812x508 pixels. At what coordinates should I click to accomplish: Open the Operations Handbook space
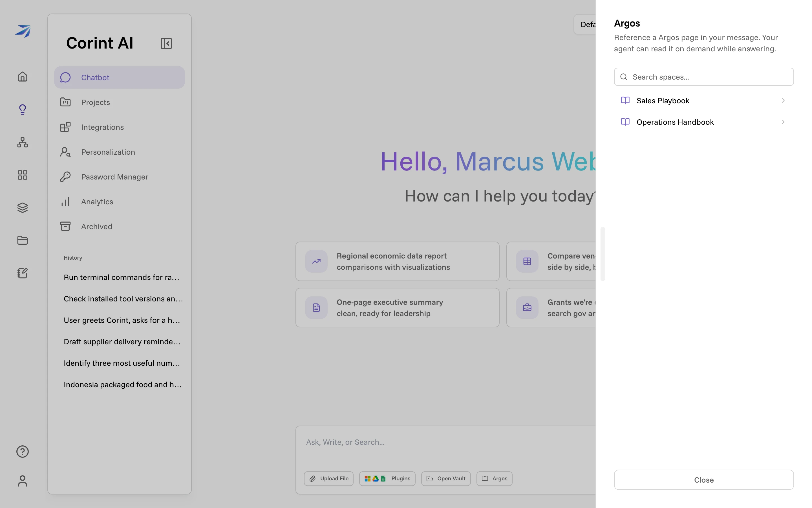pyautogui.click(x=704, y=122)
